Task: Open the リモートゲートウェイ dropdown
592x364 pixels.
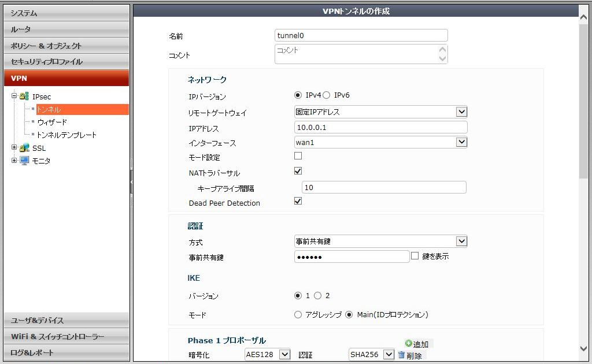Action: (461, 112)
